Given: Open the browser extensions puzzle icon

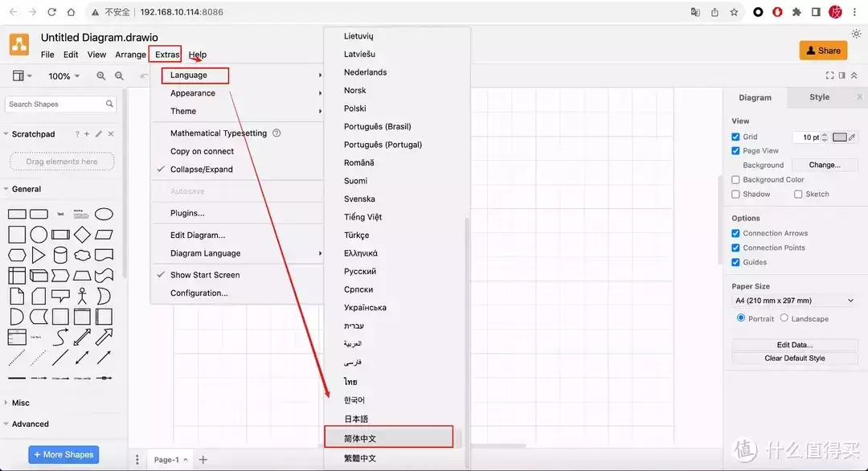Looking at the screenshot, I should click(x=796, y=12).
